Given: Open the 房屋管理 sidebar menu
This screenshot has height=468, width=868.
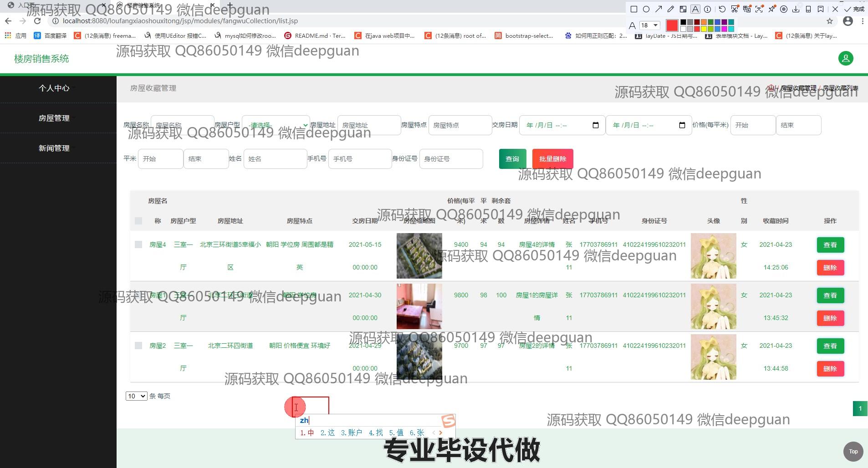Looking at the screenshot, I should [54, 118].
